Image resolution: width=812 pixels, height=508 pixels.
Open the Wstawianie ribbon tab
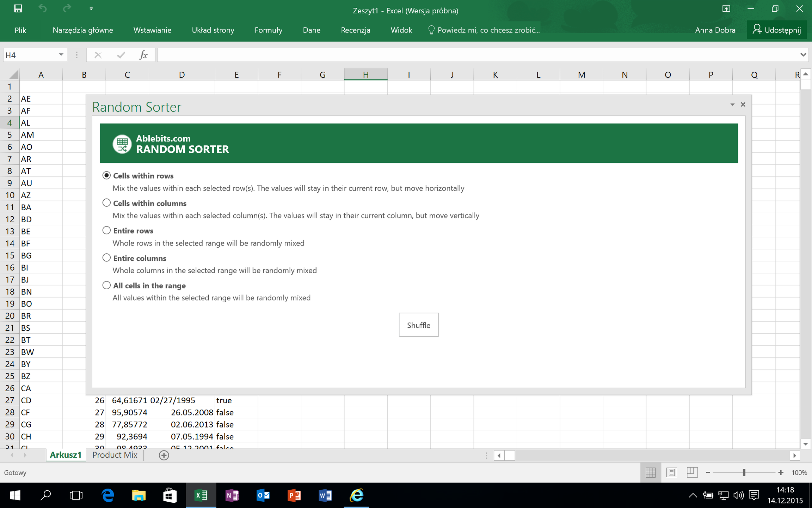[152, 30]
